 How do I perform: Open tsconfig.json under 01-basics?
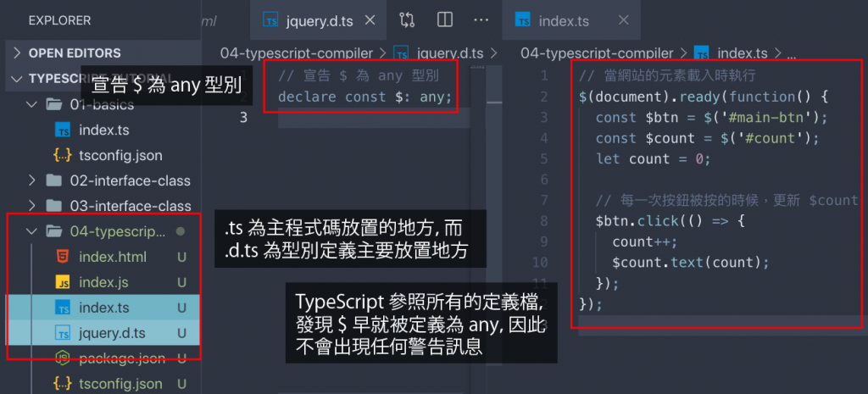[120, 156]
